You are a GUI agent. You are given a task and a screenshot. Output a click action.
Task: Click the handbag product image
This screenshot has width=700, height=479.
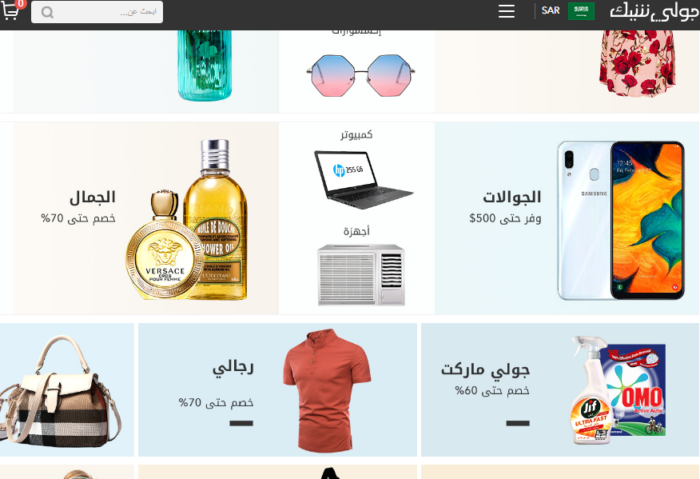[60, 391]
